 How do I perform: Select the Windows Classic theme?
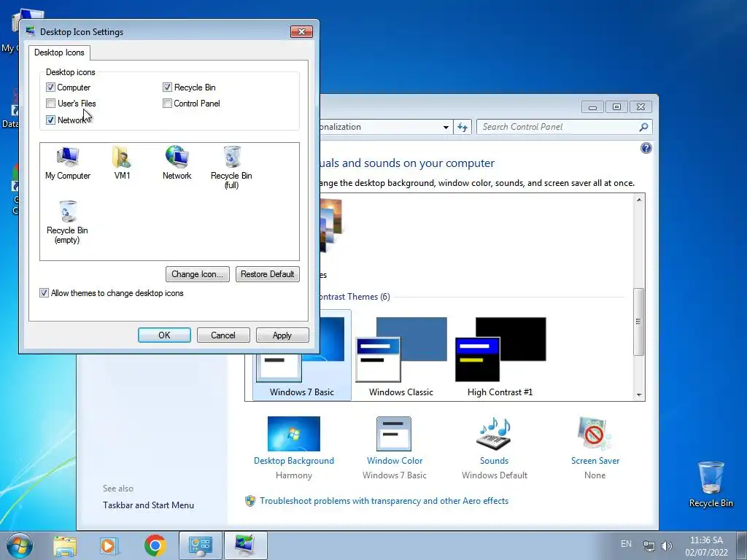401,357
